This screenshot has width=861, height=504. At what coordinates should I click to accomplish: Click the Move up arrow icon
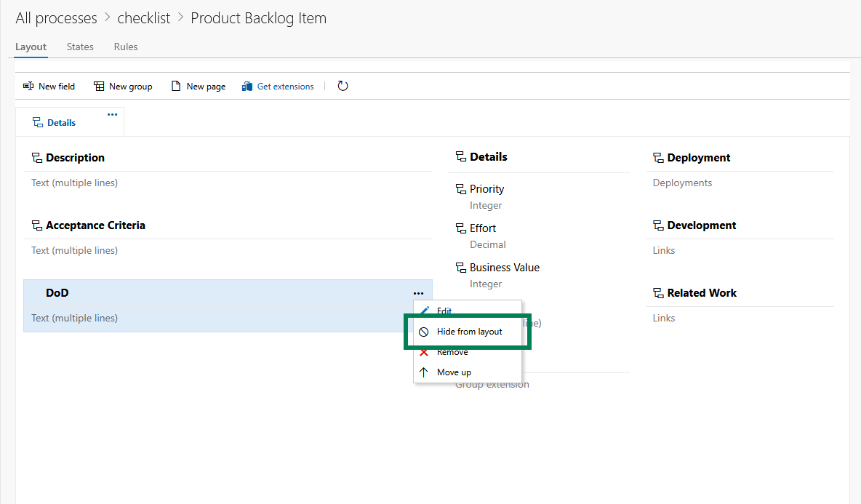(425, 372)
